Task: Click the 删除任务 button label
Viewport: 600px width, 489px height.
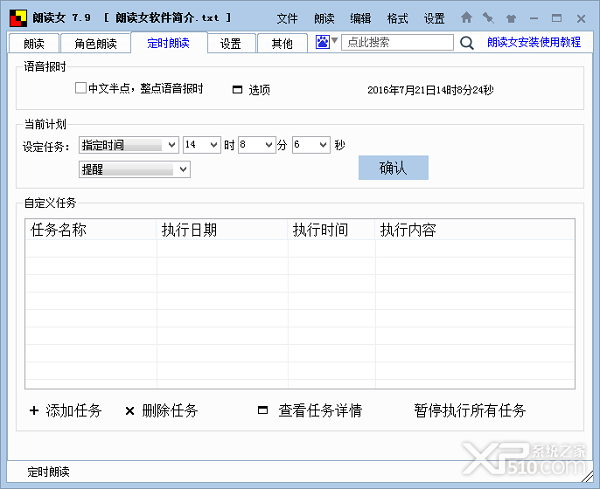Action: click(x=170, y=411)
